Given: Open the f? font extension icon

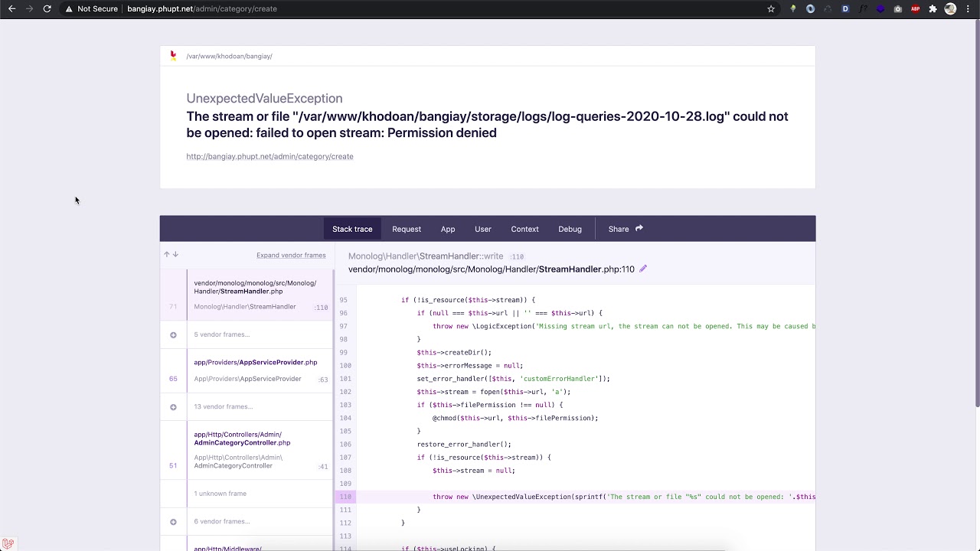Looking at the screenshot, I should (x=863, y=8).
